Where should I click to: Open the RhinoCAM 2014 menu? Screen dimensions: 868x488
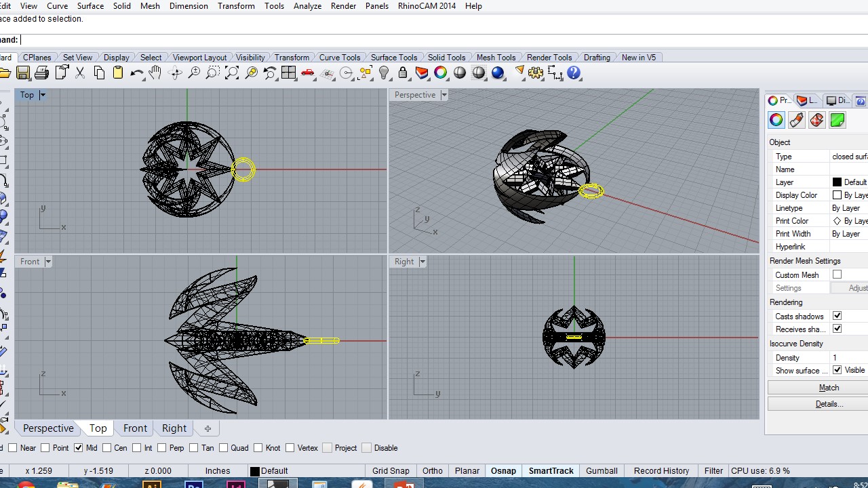427,6
